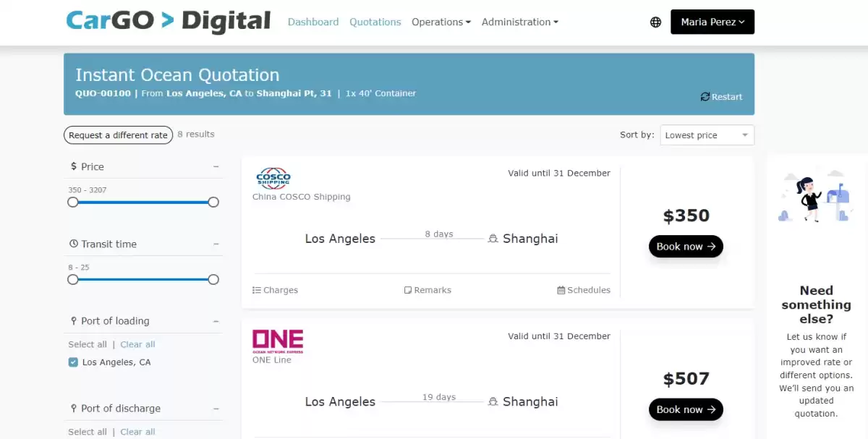Uncheck the Los Angeles, CA checkbox
868x439 pixels.
coord(73,362)
